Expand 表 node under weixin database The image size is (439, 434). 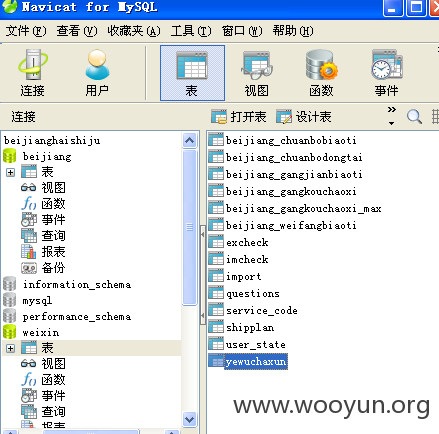click(x=10, y=348)
